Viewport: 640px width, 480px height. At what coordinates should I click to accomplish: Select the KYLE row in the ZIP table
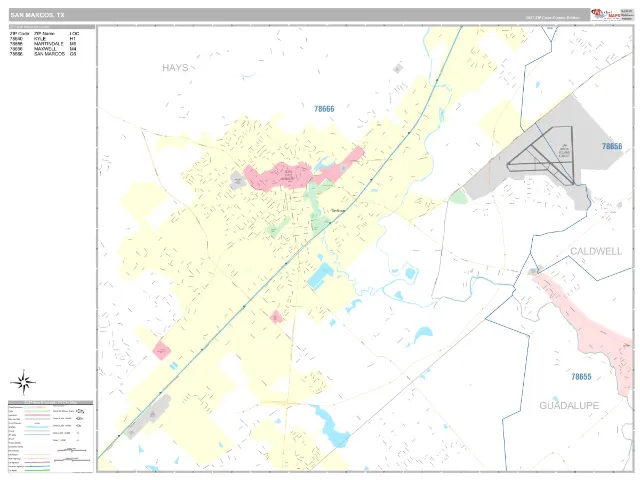[43, 39]
